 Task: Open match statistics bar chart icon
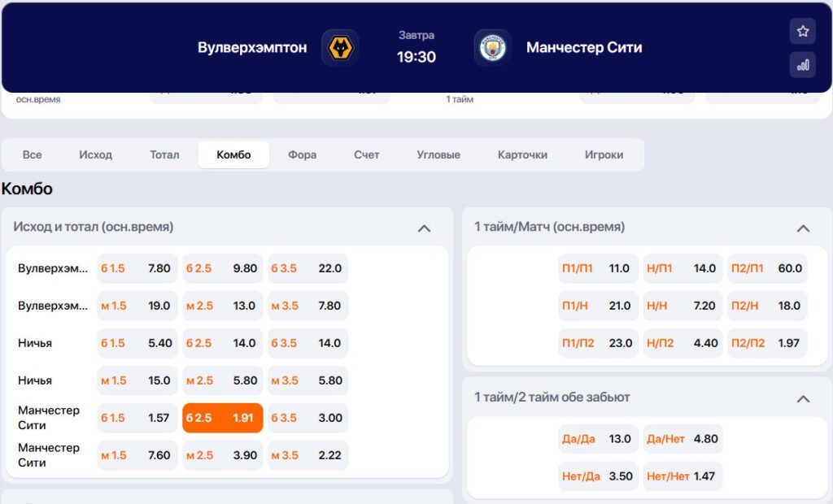pyautogui.click(x=802, y=65)
